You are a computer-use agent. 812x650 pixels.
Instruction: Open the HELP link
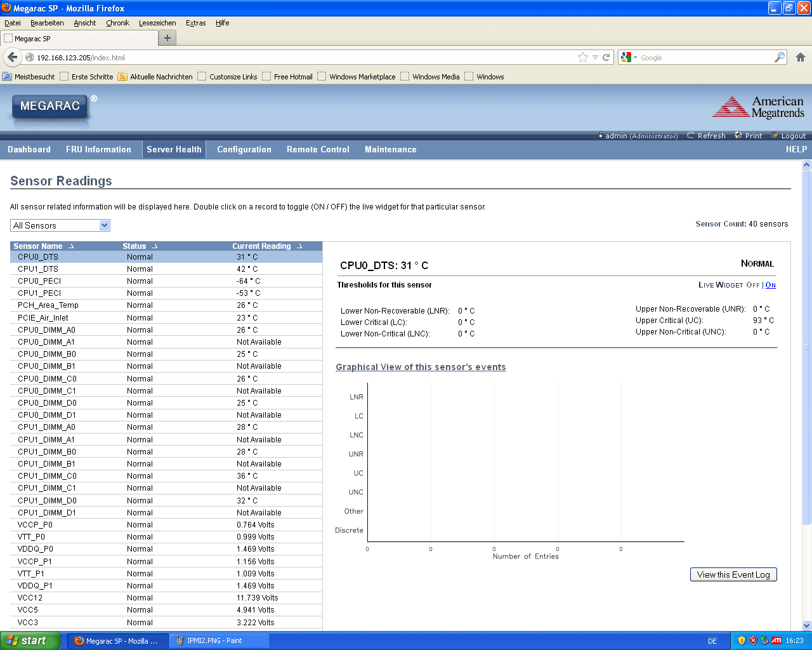(796, 150)
